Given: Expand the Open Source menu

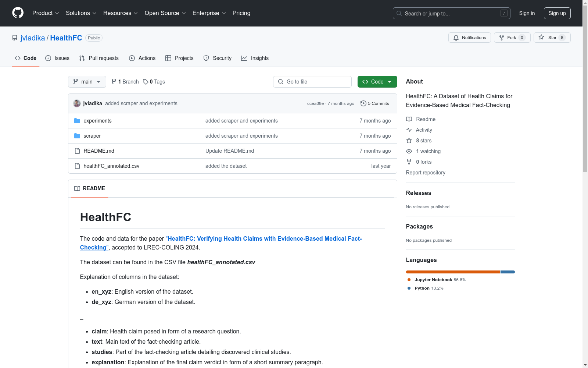Looking at the screenshot, I should coord(165,13).
